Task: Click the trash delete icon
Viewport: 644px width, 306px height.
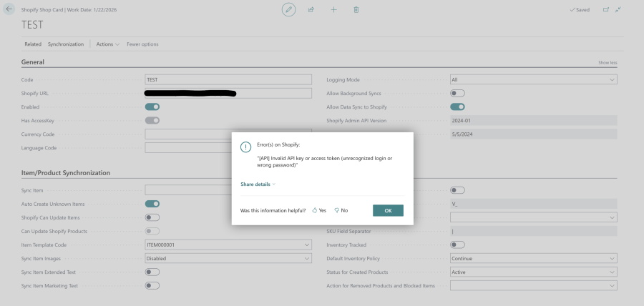Action: pyautogui.click(x=356, y=9)
